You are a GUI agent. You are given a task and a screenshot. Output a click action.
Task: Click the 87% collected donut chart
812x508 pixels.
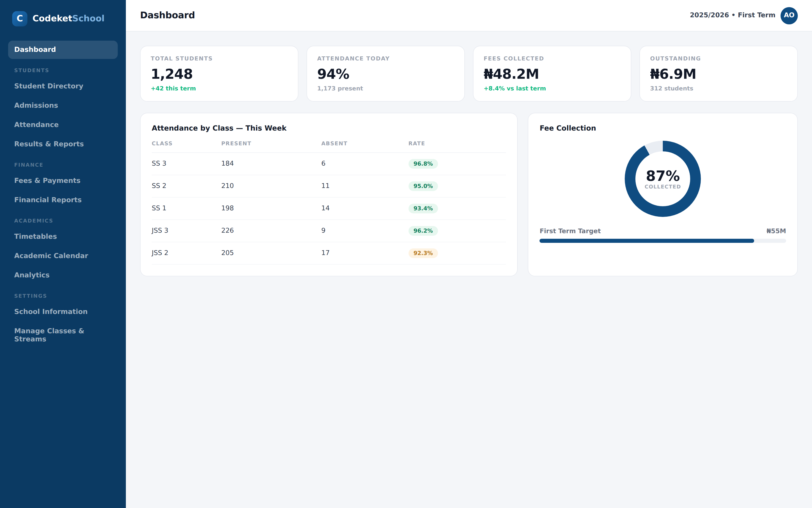point(663,179)
